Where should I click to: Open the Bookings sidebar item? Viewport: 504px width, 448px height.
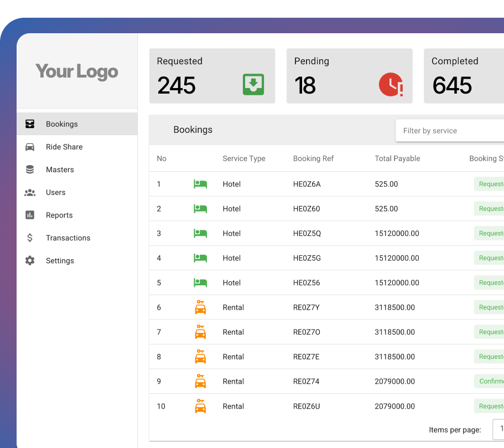click(x=77, y=124)
